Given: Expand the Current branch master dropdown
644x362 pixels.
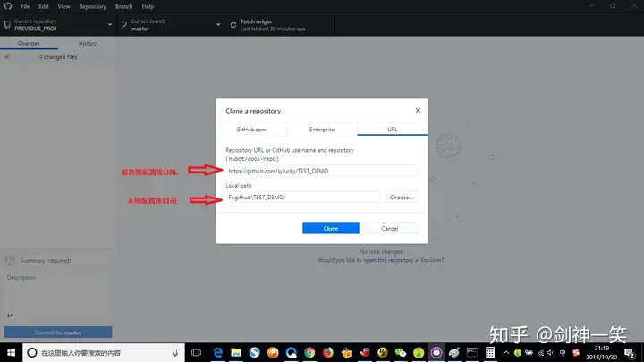Looking at the screenshot, I should click(171, 25).
